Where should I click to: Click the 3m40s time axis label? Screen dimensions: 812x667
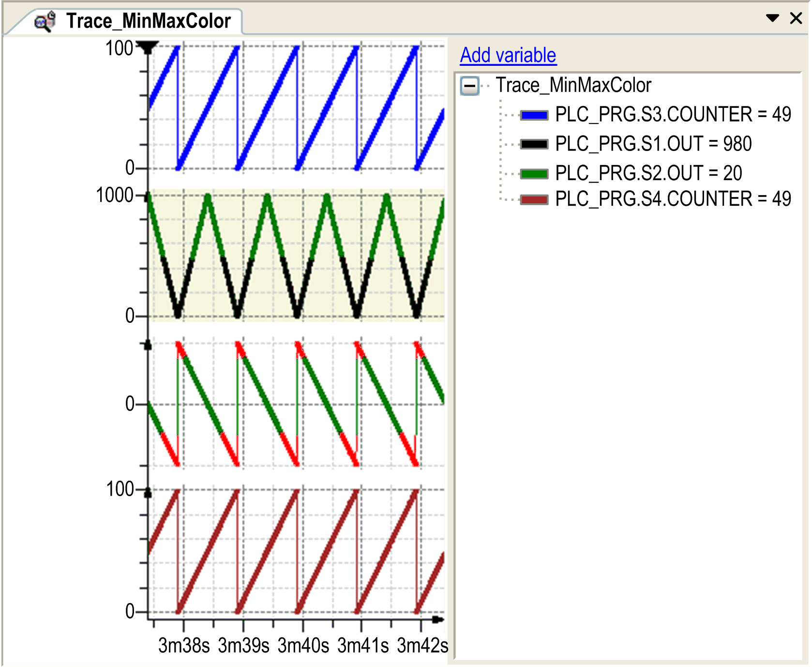pyautogui.click(x=303, y=646)
